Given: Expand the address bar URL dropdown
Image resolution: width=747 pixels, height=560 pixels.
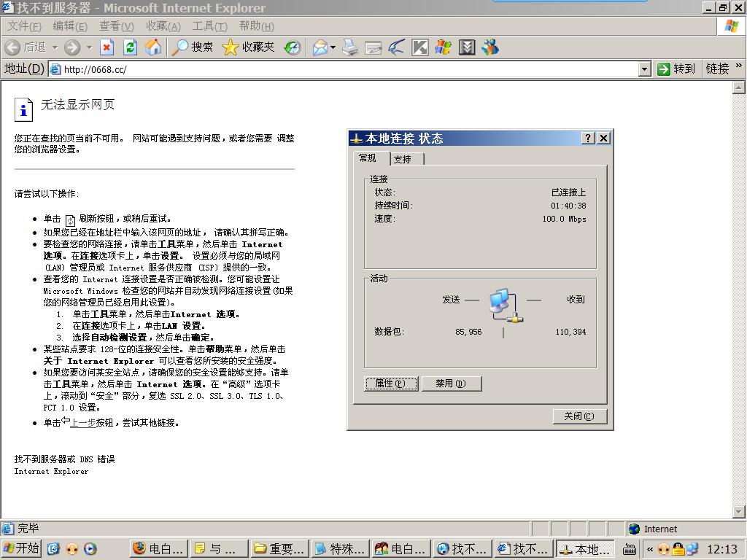Looking at the screenshot, I should [644, 69].
